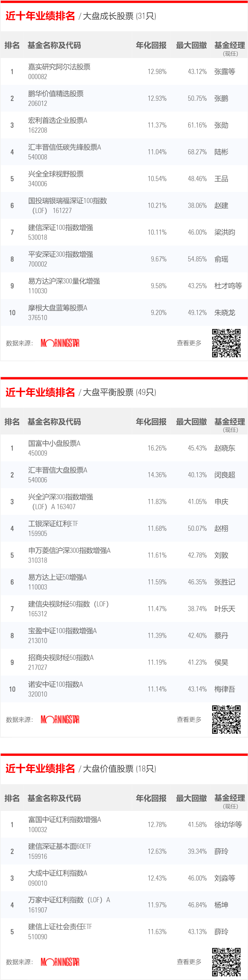This screenshot has height=980, width=248.
Task: Click Morningstar logo below 大盘成长股票 table
Action: 60,343
